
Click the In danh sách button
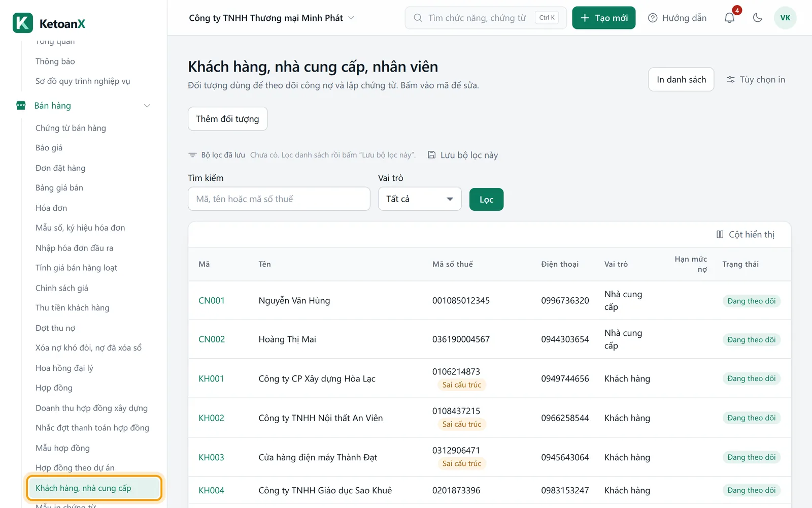point(681,80)
